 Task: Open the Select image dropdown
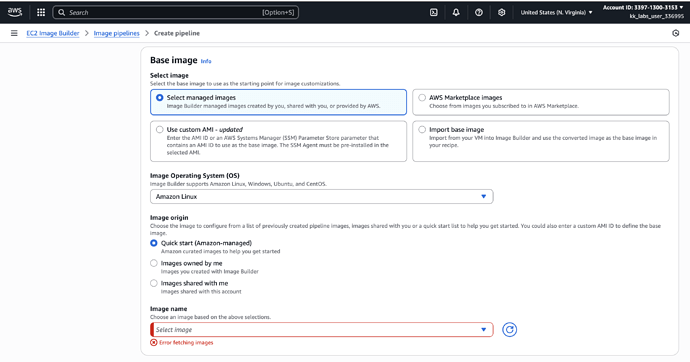pos(321,329)
